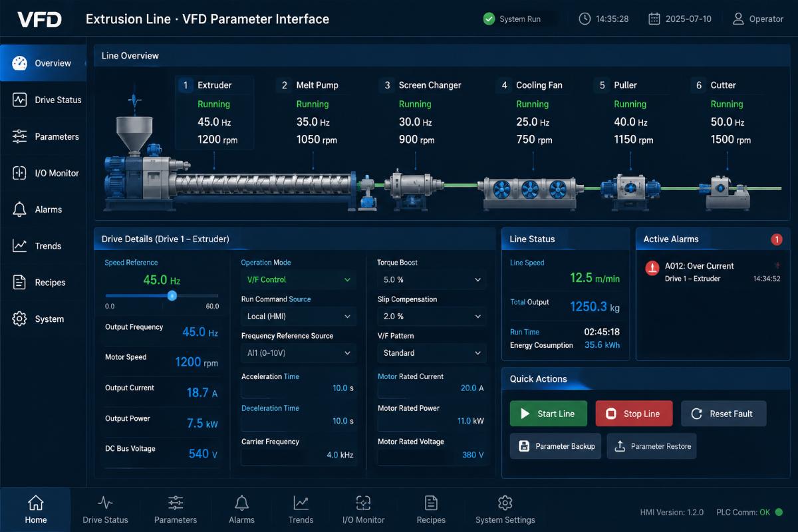Switch to the Overview sidebar tab
The image size is (798, 532).
tap(43, 63)
